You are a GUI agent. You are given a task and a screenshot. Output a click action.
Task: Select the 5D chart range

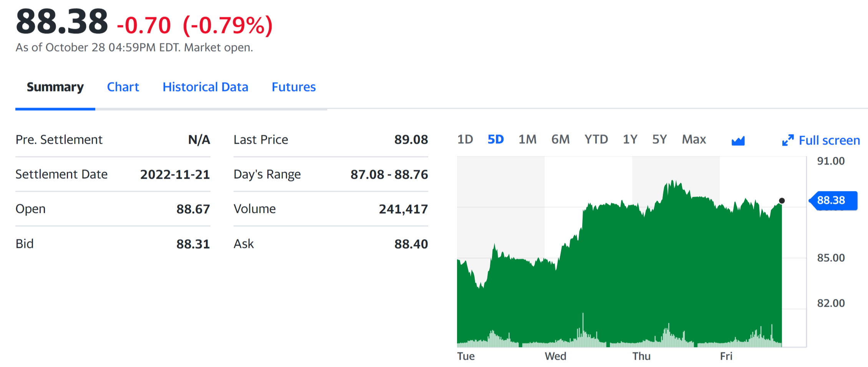[x=496, y=139]
